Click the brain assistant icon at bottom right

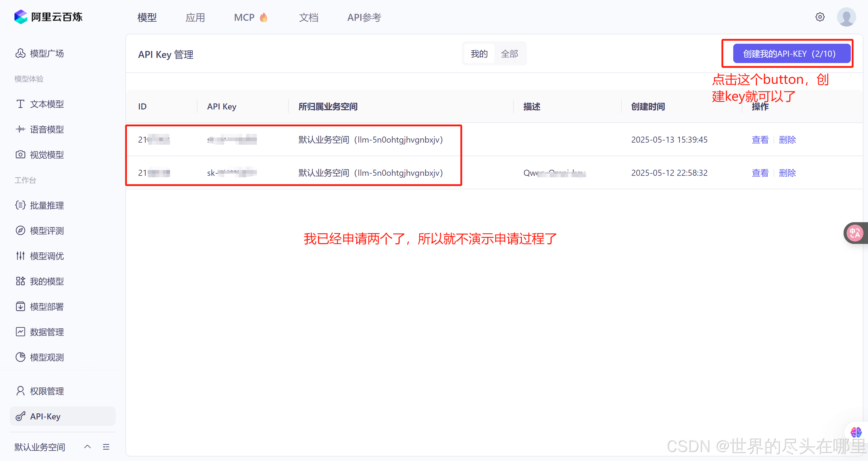coord(856,432)
